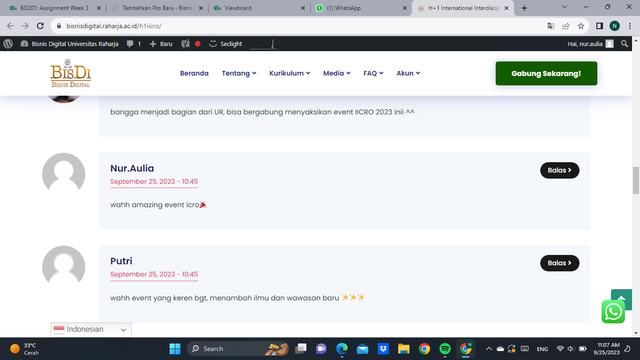Open the Chrome side panel icon
The height and width of the screenshot is (360, 640).
click(x=599, y=26)
